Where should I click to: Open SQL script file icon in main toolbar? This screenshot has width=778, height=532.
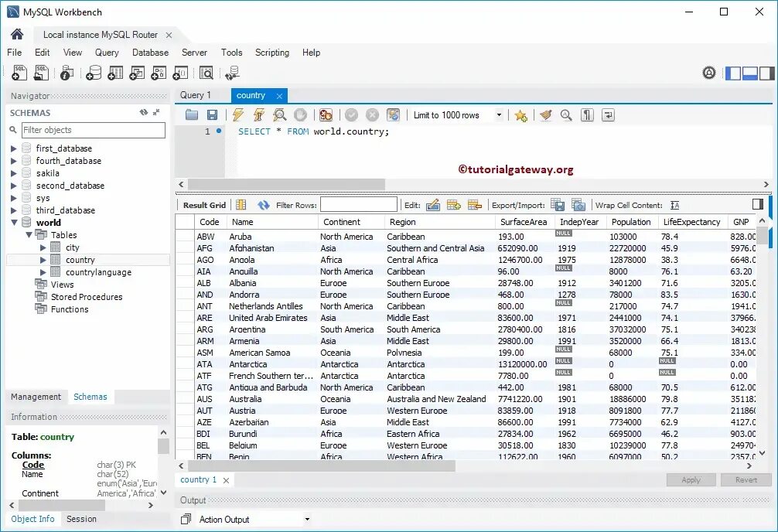(41, 73)
